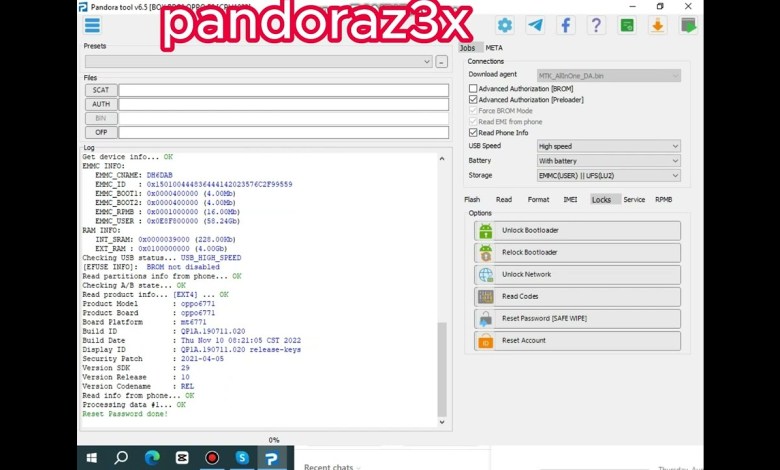Launch Microsoft Edge from taskbar
The width and height of the screenshot is (780, 470).
coord(152,458)
